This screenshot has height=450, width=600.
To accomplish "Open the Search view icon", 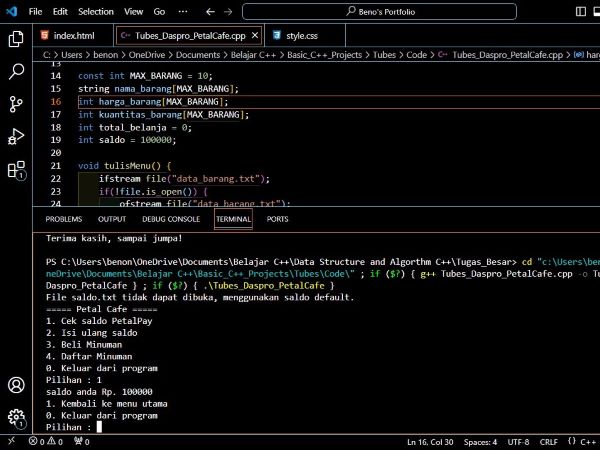I will click(16, 72).
